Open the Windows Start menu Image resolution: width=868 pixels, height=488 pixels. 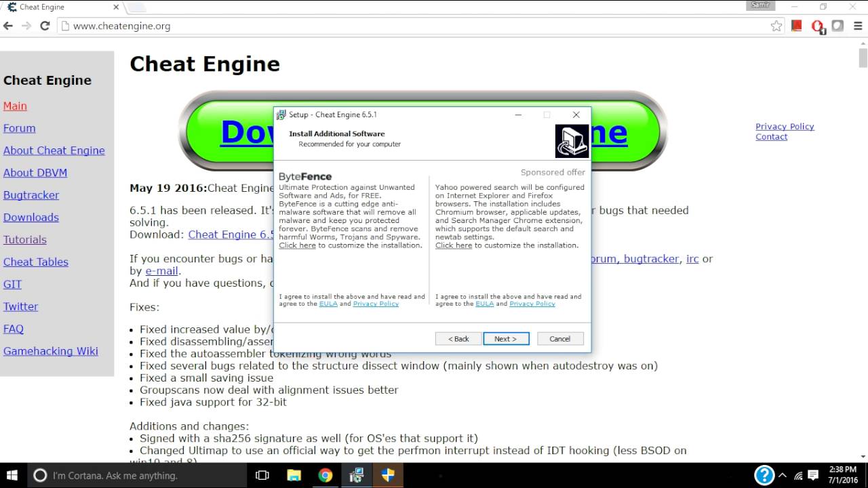(x=12, y=475)
